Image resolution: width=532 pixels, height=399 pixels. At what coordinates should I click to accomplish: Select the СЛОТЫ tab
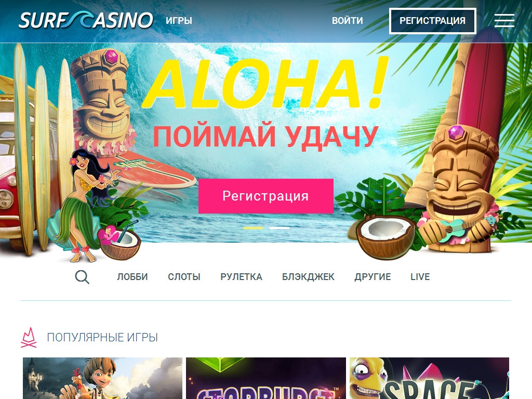click(x=184, y=277)
